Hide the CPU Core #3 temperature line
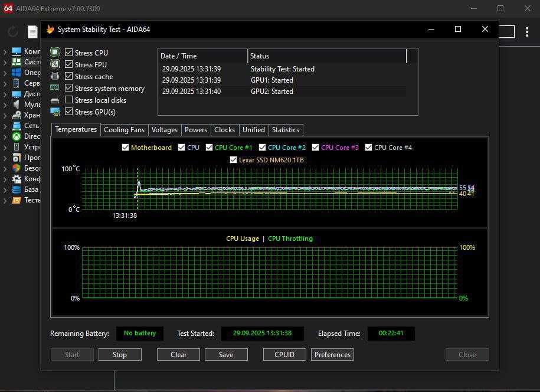The height and width of the screenshot is (392, 540). pyautogui.click(x=315, y=148)
